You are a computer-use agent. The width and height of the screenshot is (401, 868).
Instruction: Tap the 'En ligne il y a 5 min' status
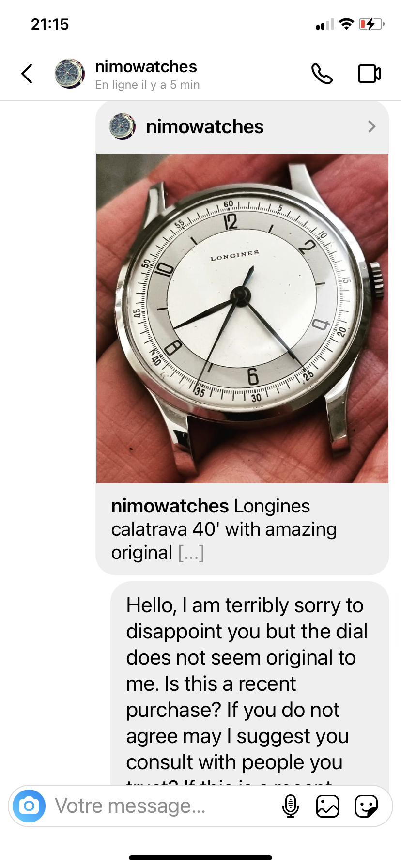pyautogui.click(x=147, y=85)
